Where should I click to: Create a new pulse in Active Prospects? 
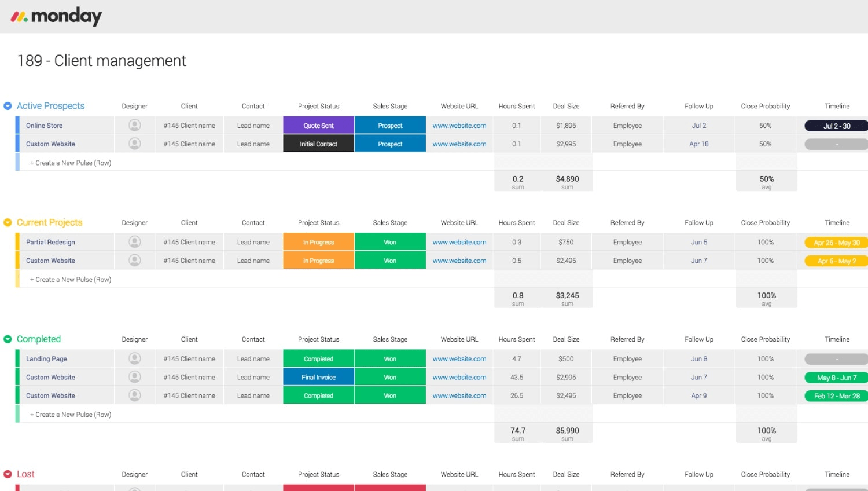pos(71,163)
